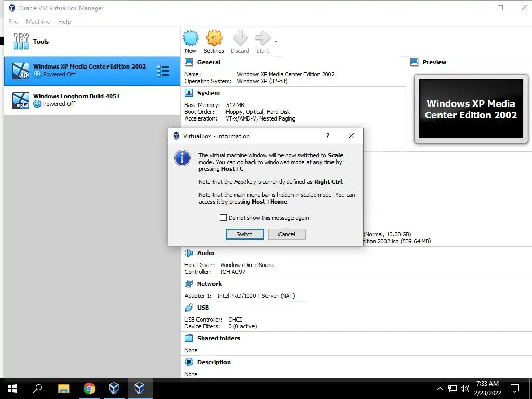Click the 'Network' section heading
The height and width of the screenshot is (399, 532).
(x=210, y=284)
